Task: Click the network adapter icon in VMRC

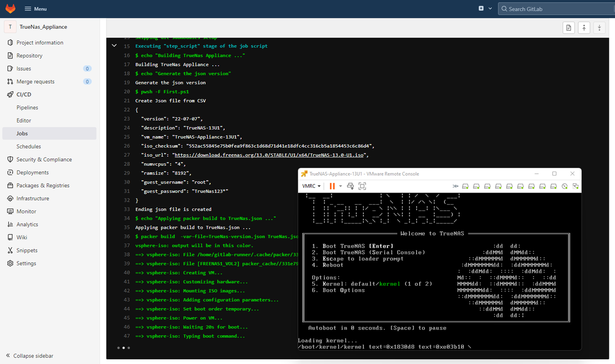Action: click(x=576, y=186)
